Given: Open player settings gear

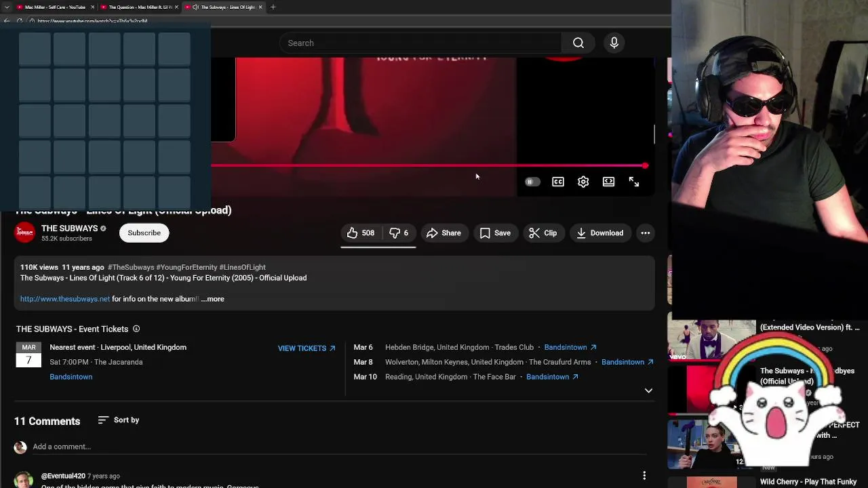Looking at the screenshot, I should pos(583,182).
